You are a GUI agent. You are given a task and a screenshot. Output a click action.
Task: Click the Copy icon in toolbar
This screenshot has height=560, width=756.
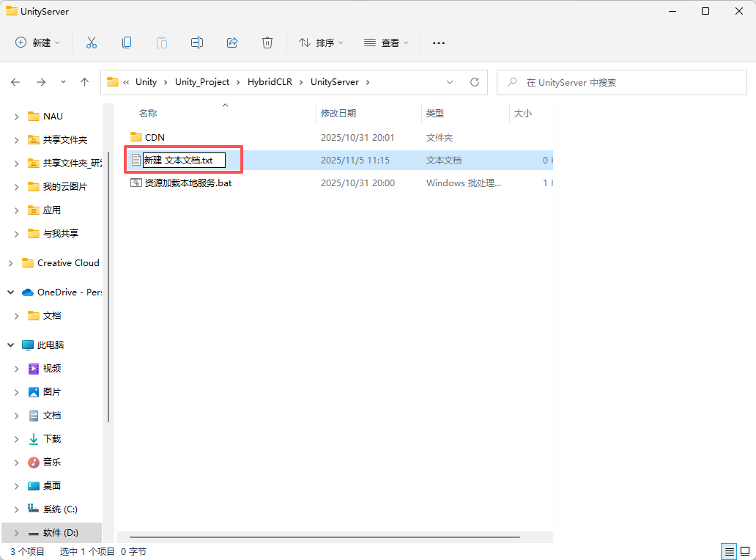point(126,43)
